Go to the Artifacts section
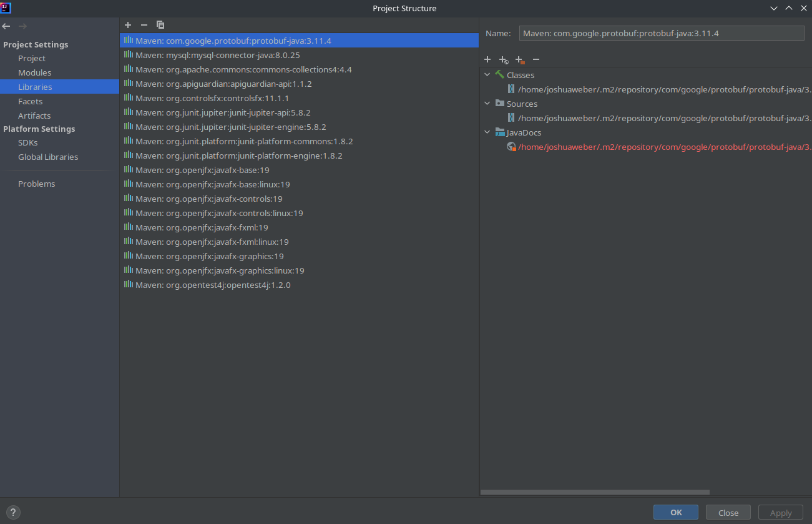The width and height of the screenshot is (812, 524). [x=34, y=116]
